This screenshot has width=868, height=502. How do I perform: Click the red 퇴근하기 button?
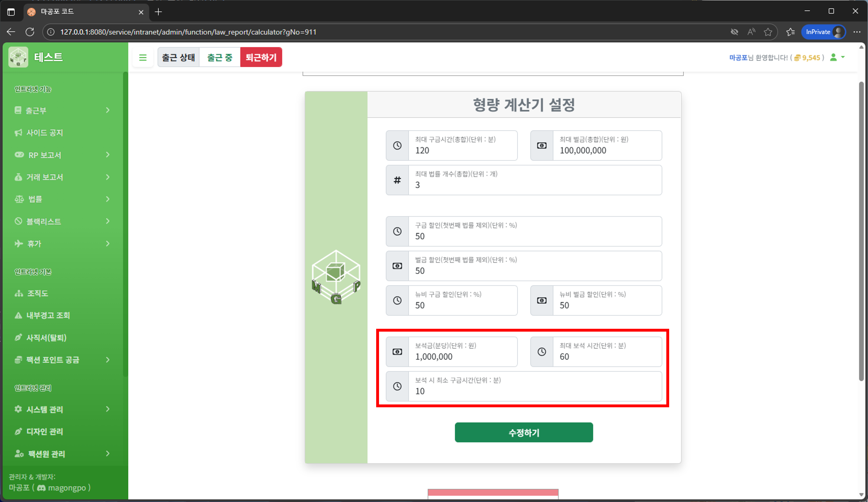click(261, 57)
